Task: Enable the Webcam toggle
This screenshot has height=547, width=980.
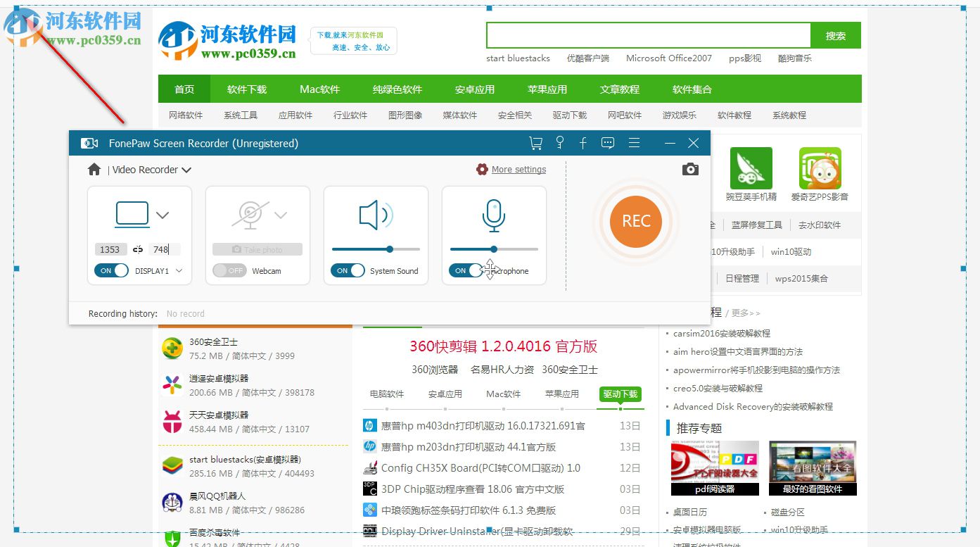Action: coord(229,270)
